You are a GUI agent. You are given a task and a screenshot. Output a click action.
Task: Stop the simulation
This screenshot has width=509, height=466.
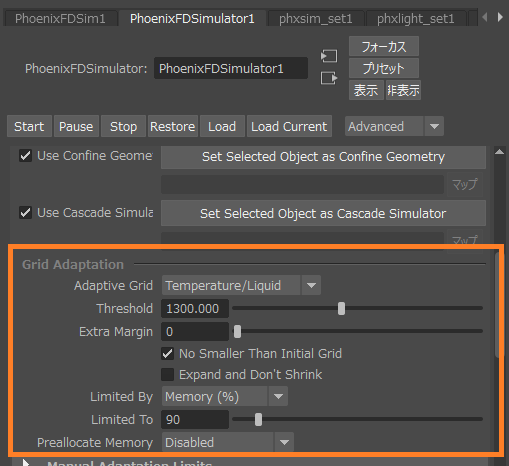coord(123,126)
